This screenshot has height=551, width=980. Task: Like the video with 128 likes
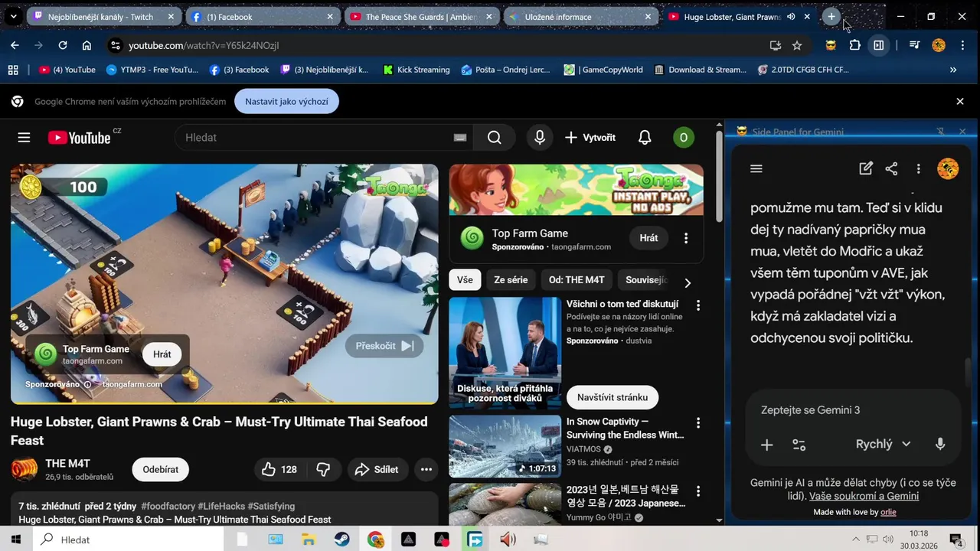point(279,470)
